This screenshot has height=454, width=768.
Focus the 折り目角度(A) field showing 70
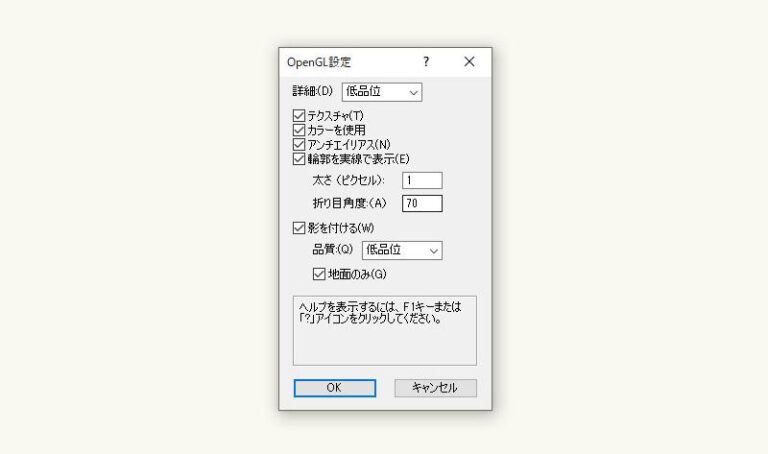pos(422,203)
